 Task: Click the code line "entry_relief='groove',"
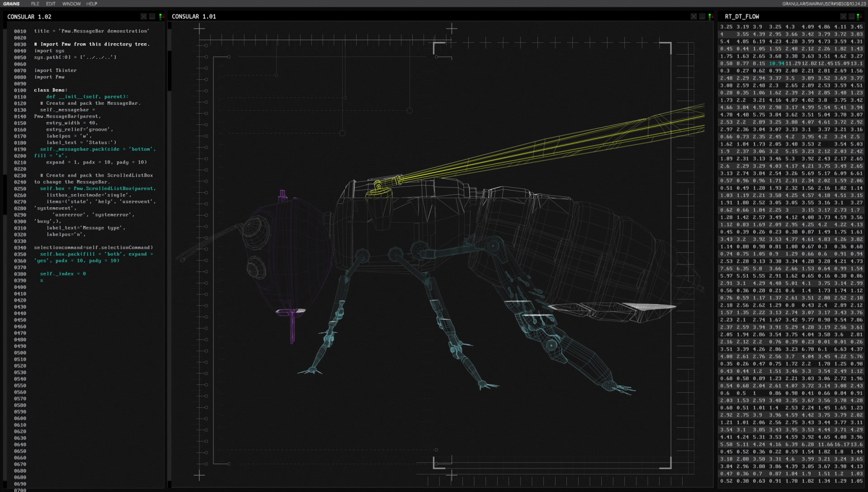(80, 129)
